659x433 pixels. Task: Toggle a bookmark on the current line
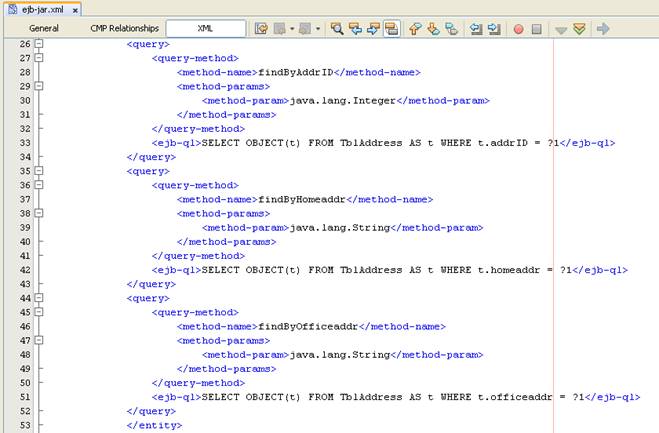(x=451, y=29)
